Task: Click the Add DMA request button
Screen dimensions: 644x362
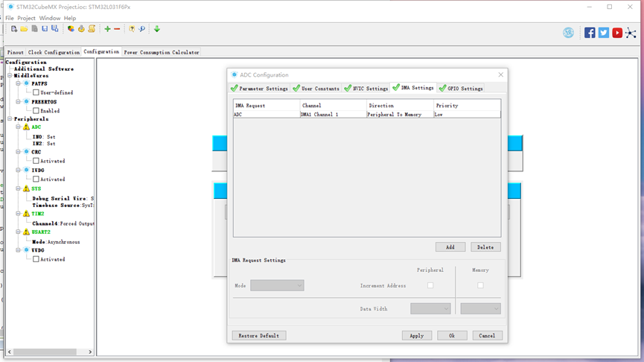Action: (x=450, y=247)
